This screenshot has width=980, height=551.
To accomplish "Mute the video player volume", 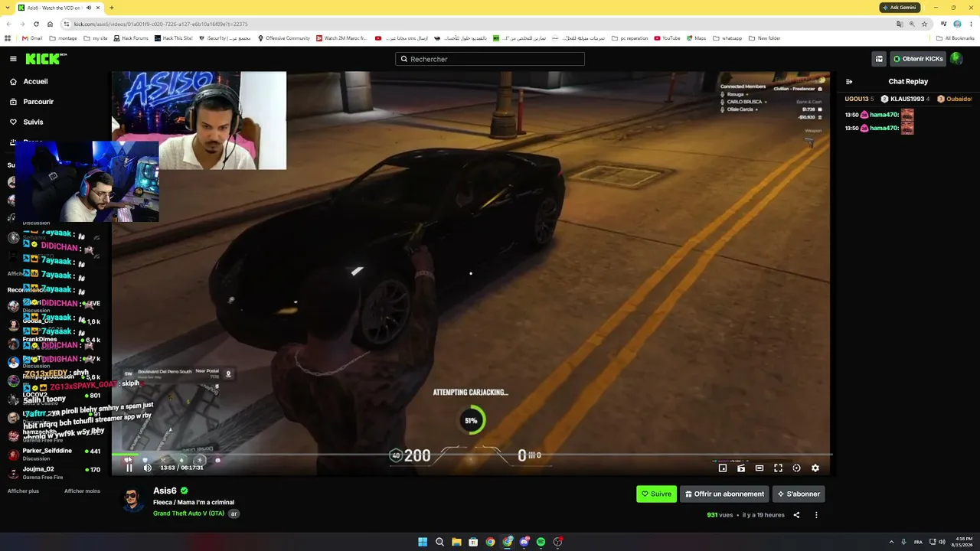I will pos(148,468).
